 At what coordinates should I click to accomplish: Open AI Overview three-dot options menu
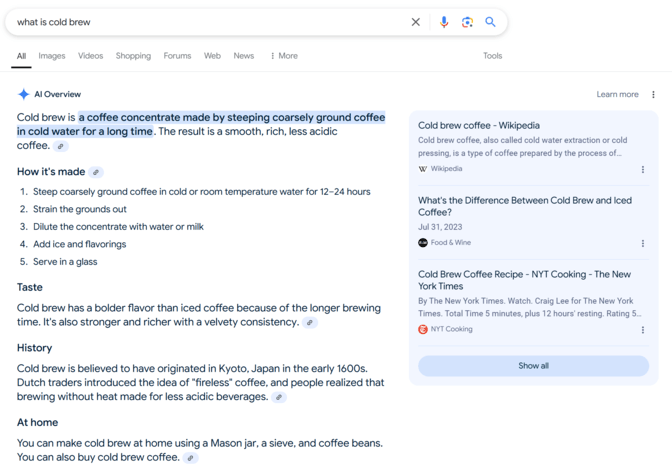(x=653, y=95)
